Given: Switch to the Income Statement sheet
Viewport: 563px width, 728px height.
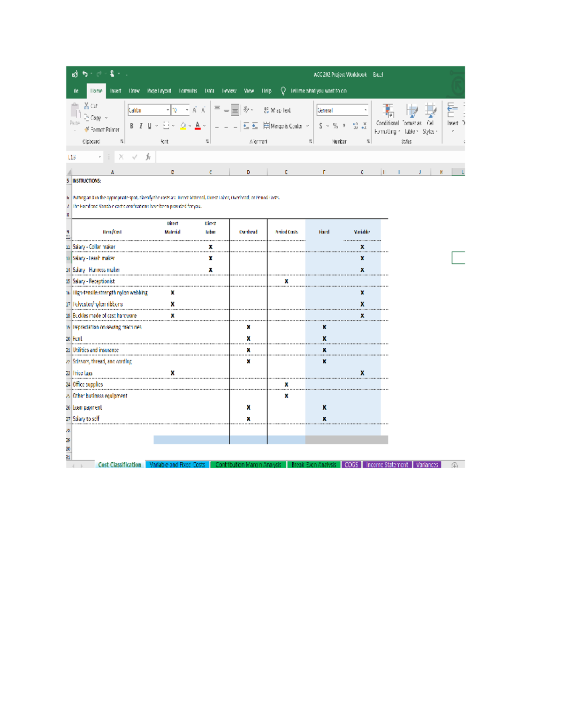Looking at the screenshot, I should click(x=388, y=465).
